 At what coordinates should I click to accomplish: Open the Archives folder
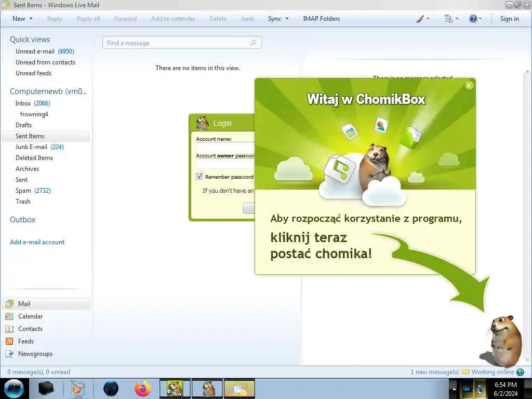(27, 169)
